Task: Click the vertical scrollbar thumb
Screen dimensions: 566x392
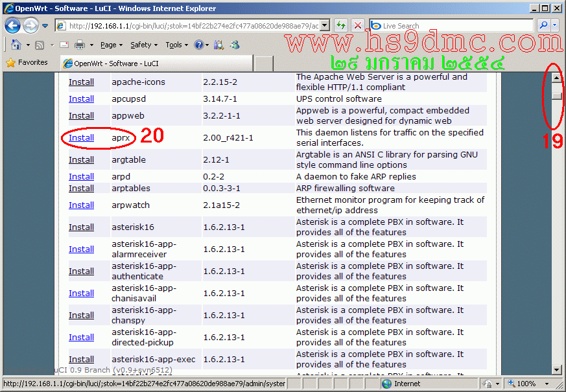Action: [x=557, y=97]
